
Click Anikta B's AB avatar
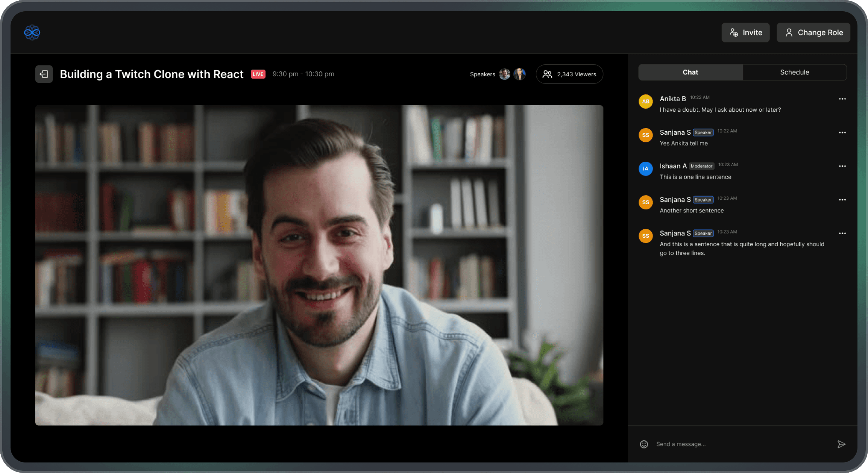(x=645, y=102)
